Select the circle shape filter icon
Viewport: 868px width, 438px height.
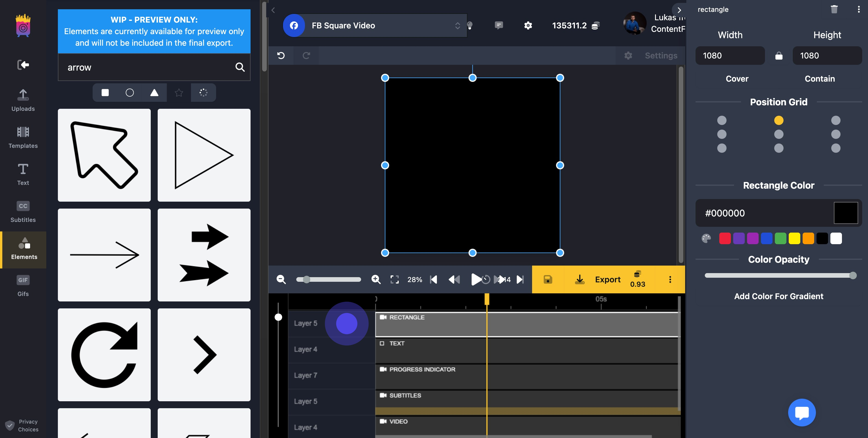coord(130,93)
